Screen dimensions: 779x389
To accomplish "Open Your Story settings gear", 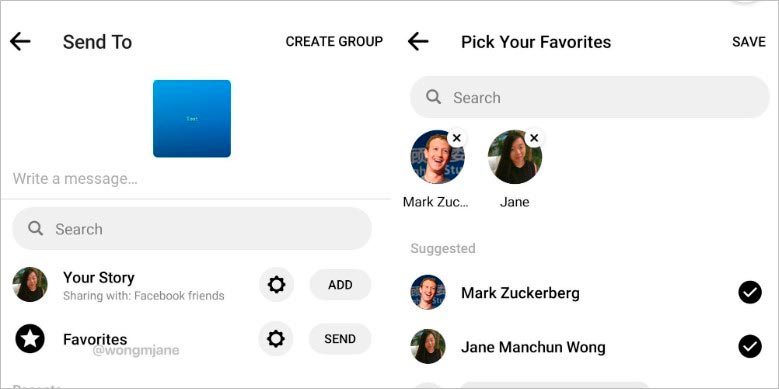I will point(276,285).
